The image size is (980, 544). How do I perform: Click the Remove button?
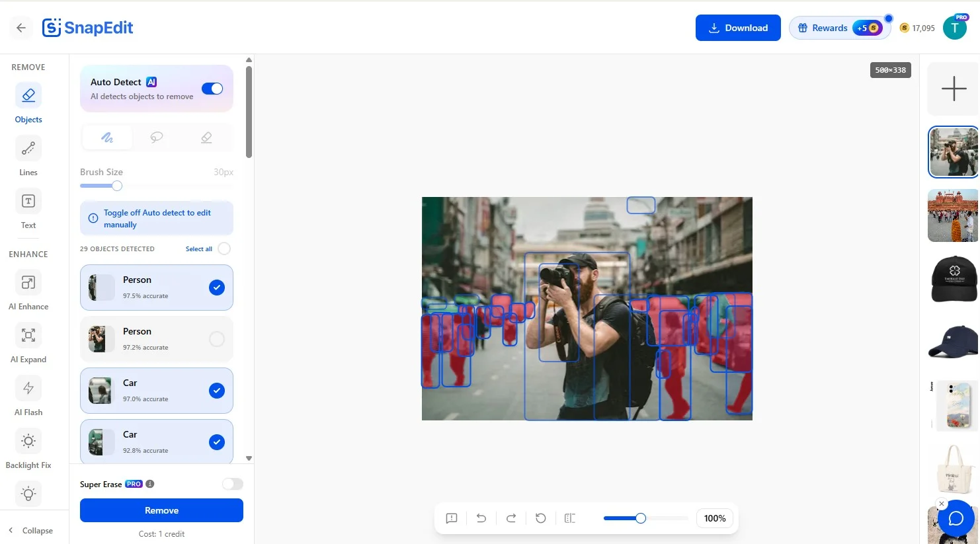(161, 510)
